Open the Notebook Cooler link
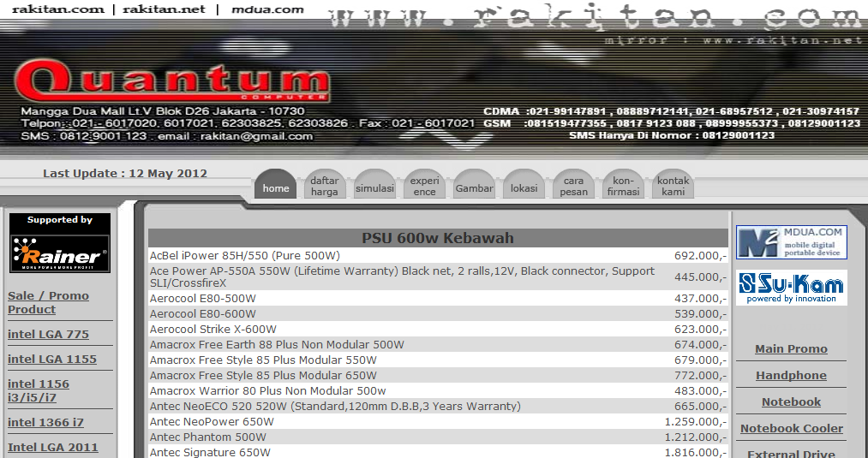Image resolution: width=868 pixels, height=458 pixels. [792, 428]
